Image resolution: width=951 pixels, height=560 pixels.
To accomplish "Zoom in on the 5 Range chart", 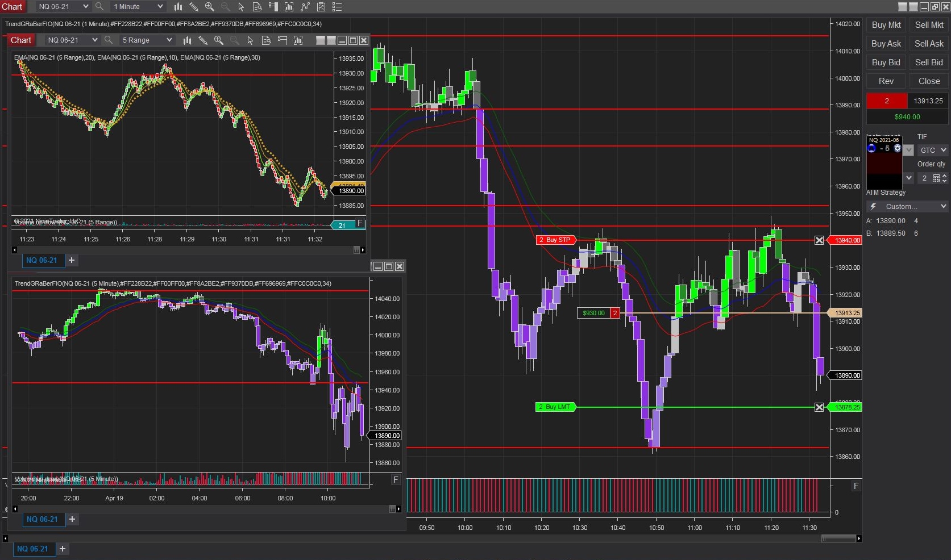I will click(219, 40).
